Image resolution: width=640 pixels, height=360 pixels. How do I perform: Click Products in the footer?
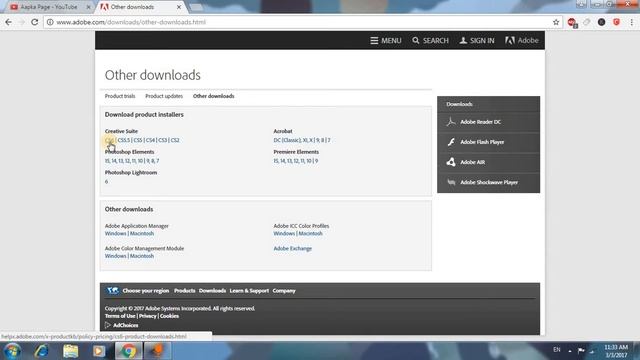[x=184, y=291]
